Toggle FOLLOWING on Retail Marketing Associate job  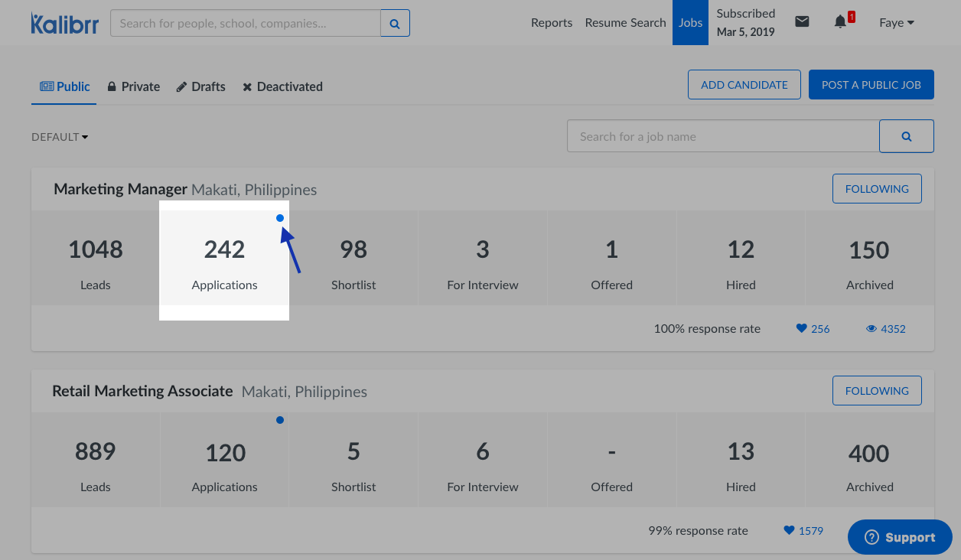(876, 391)
